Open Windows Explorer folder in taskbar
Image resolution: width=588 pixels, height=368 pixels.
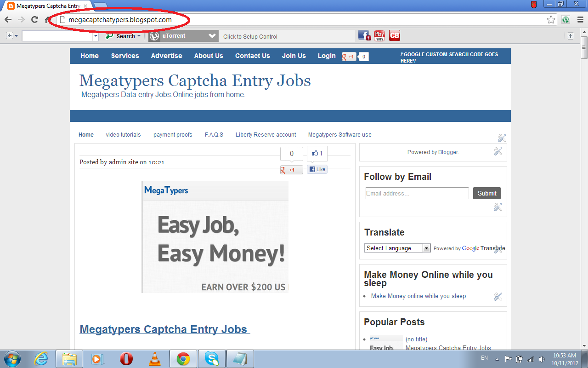(x=69, y=359)
